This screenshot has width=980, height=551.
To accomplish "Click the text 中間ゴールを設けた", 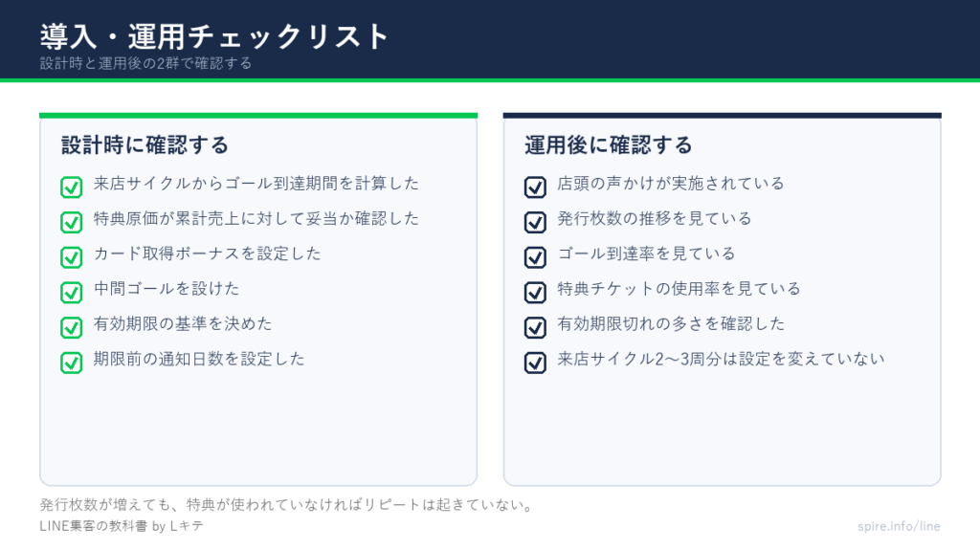I will point(167,289).
